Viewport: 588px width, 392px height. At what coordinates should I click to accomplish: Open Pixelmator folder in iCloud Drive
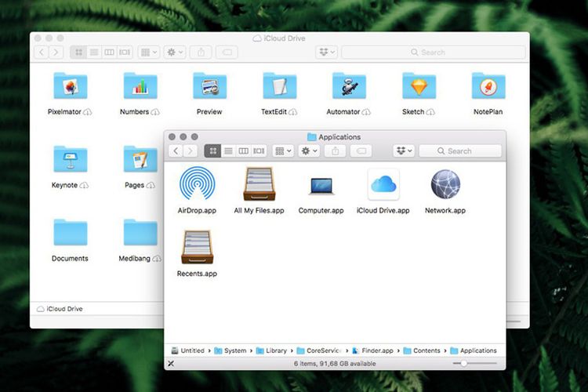[x=70, y=85]
